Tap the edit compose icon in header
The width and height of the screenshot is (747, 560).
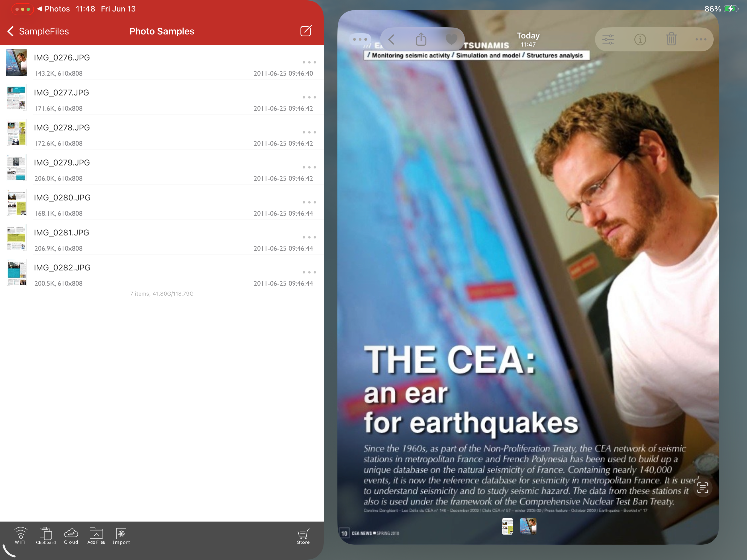(306, 31)
